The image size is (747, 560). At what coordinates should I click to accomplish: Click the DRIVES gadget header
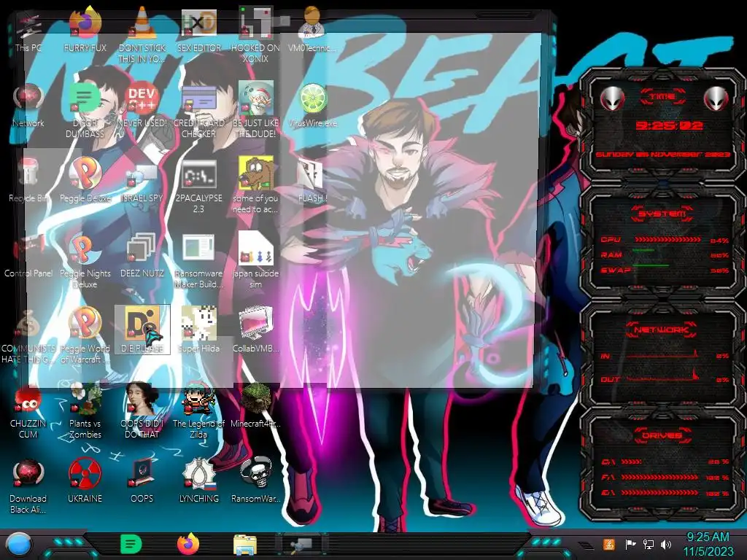tap(662, 435)
